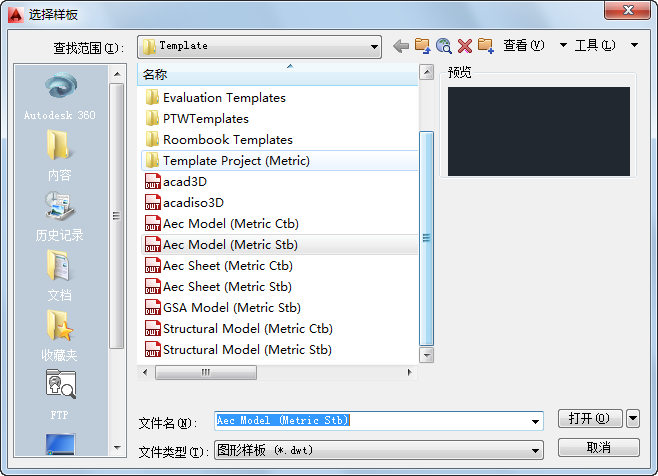This screenshot has height=476, width=658.
Task: Select GSA Model (Metric Stb) template
Action: click(279, 308)
